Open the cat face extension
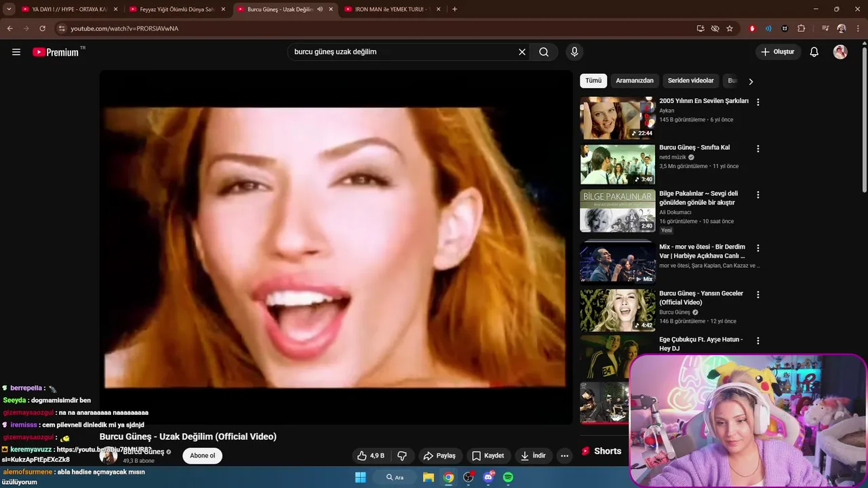 click(785, 28)
